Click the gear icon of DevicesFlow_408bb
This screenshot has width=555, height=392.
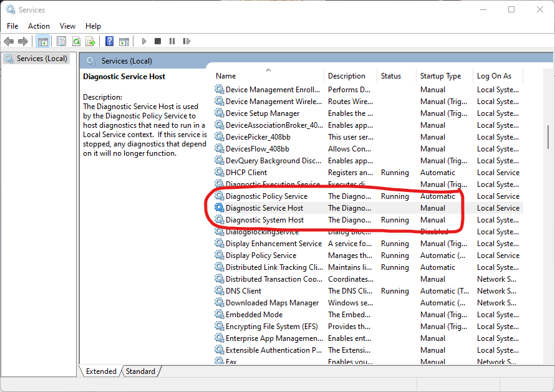(220, 148)
